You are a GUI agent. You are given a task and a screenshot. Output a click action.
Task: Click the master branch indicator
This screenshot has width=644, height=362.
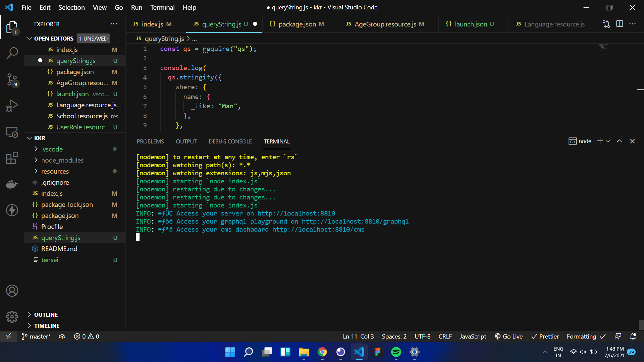click(x=36, y=336)
